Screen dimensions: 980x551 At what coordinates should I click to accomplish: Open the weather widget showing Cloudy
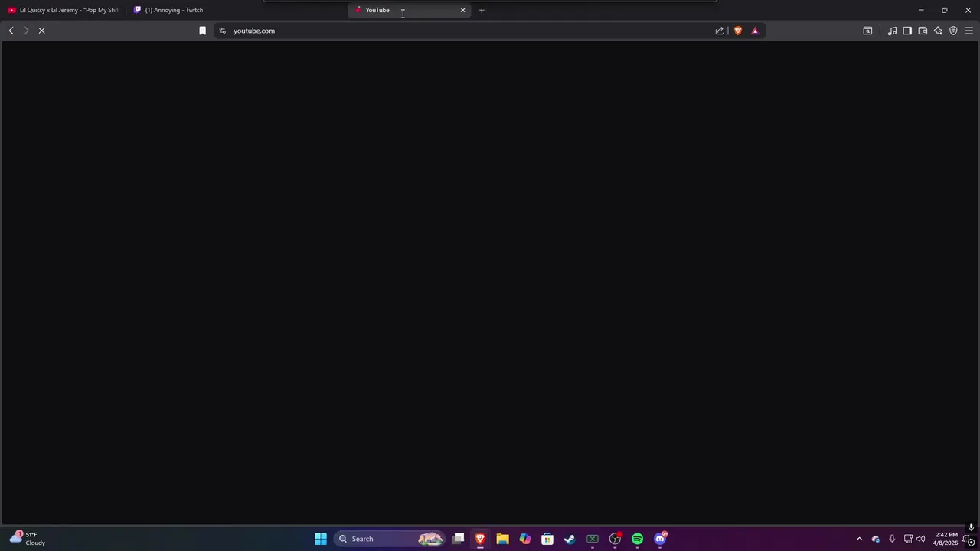(28, 539)
